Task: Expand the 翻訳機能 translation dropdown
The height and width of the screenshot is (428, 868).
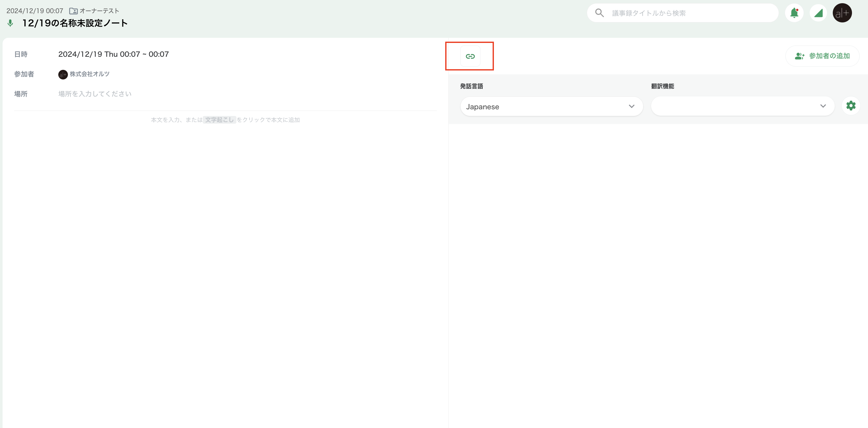Action: point(743,106)
